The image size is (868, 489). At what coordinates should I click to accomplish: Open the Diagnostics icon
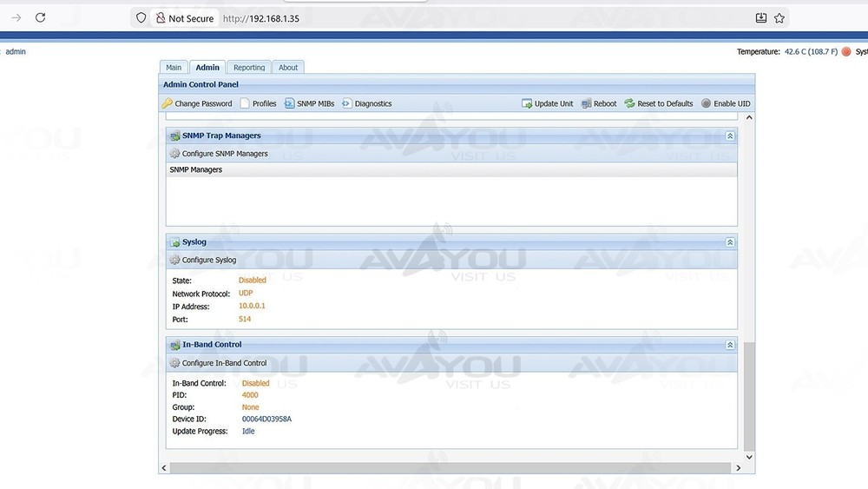point(346,103)
